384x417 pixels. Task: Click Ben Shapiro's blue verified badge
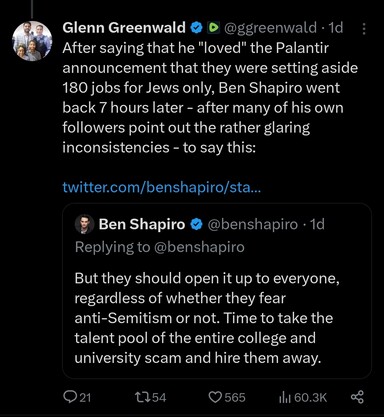tap(196, 225)
